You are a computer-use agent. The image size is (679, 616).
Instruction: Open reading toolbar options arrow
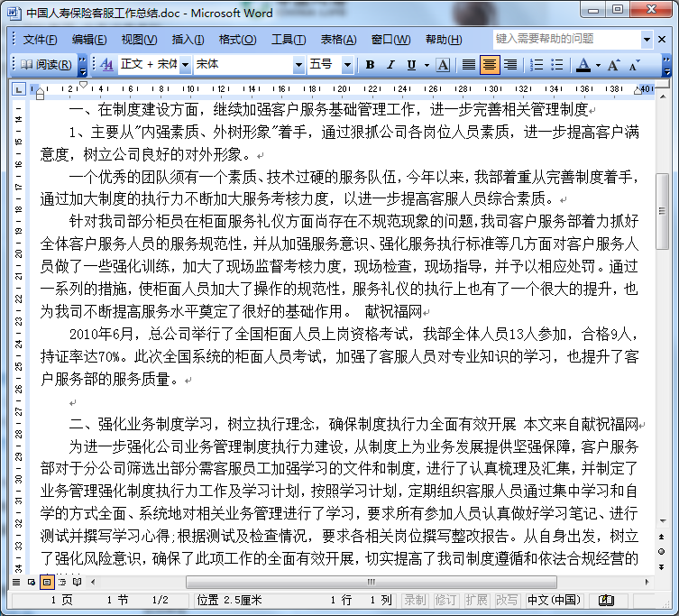click(83, 65)
